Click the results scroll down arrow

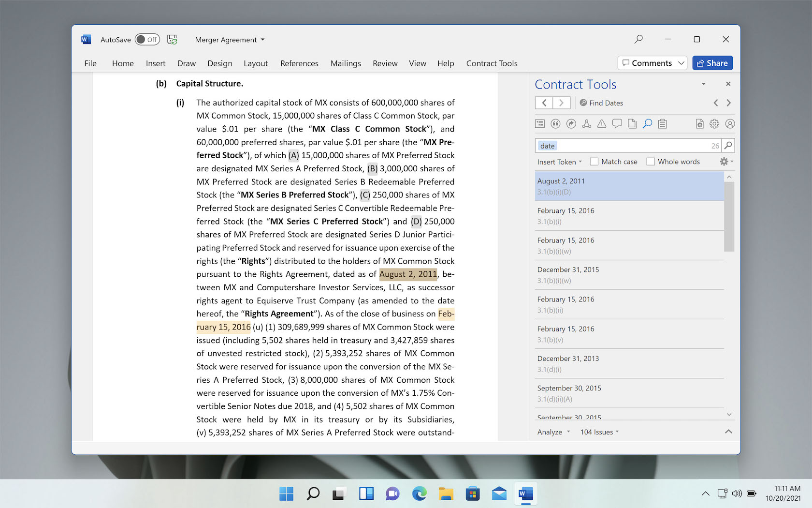(x=729, y=414)
